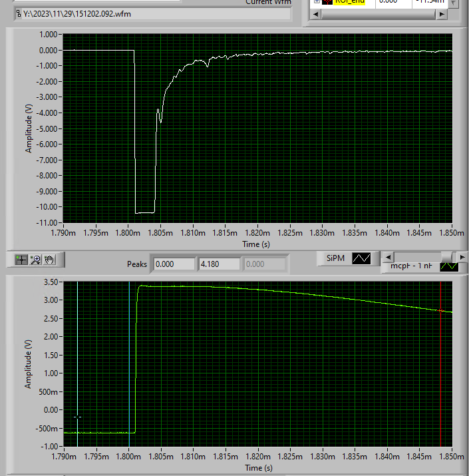Click the mcpF - 1 nF plot icon
This screenshot has width=469, height=476.
(449, 266)
